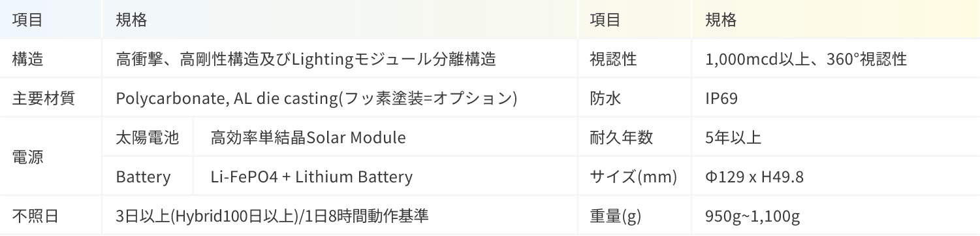
Task: Select the 重量(g) row label
Action: pos(635,215)
